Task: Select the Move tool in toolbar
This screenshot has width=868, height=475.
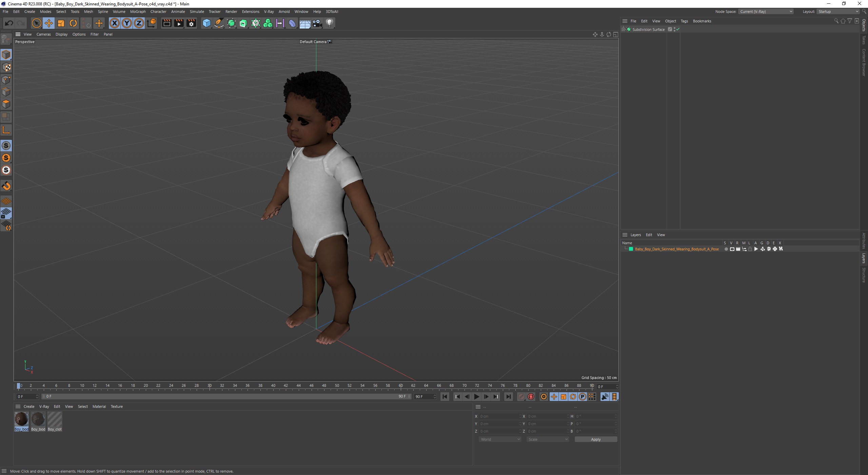Action: tap(49, 23)
